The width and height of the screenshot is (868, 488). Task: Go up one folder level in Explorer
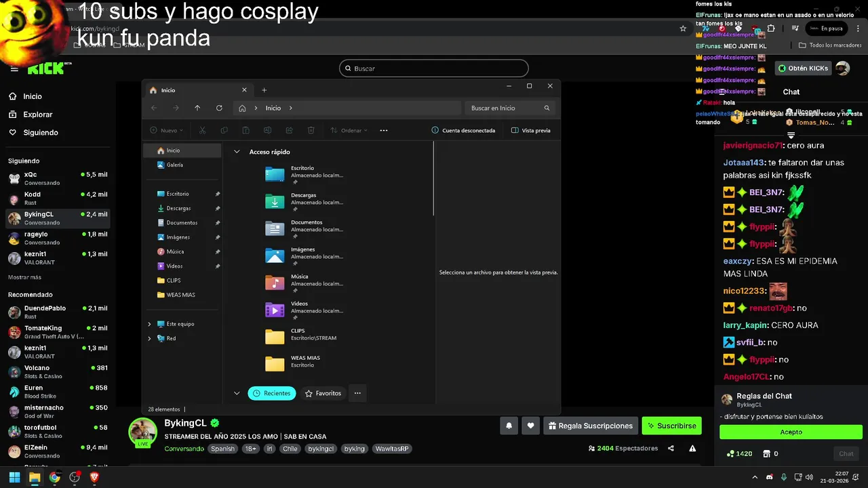click(197, 108)
